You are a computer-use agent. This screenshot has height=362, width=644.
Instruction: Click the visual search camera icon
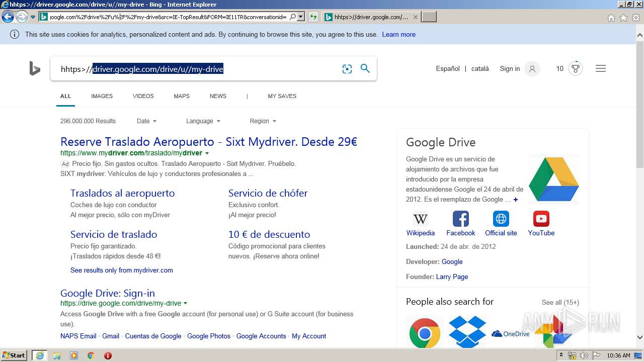(x=347, y=69)
